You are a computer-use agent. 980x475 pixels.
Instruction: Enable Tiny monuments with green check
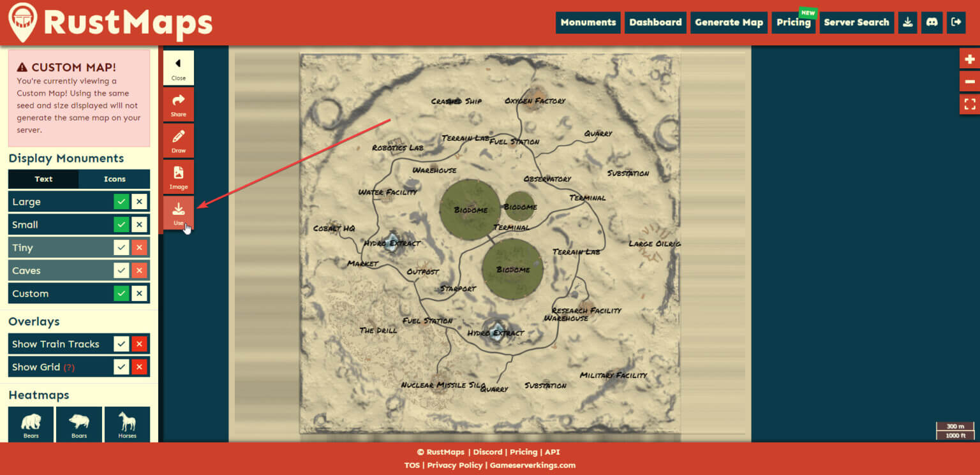(x=121, y=248)
